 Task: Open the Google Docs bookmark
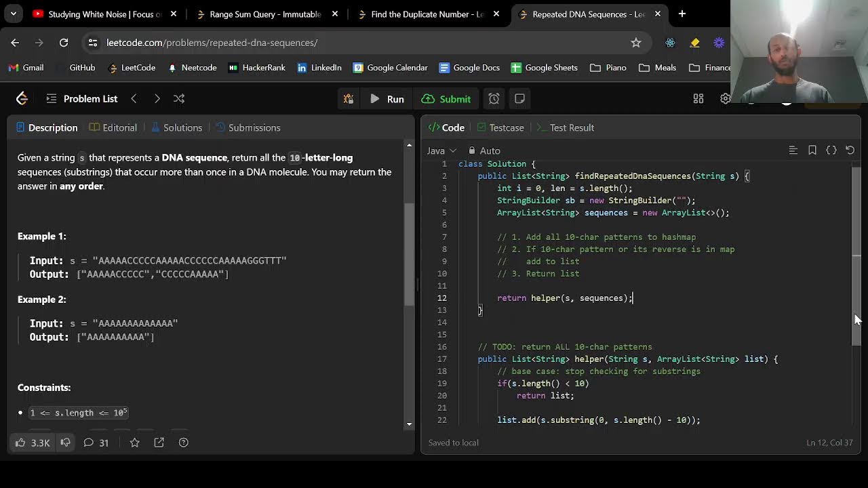(469, 68)
